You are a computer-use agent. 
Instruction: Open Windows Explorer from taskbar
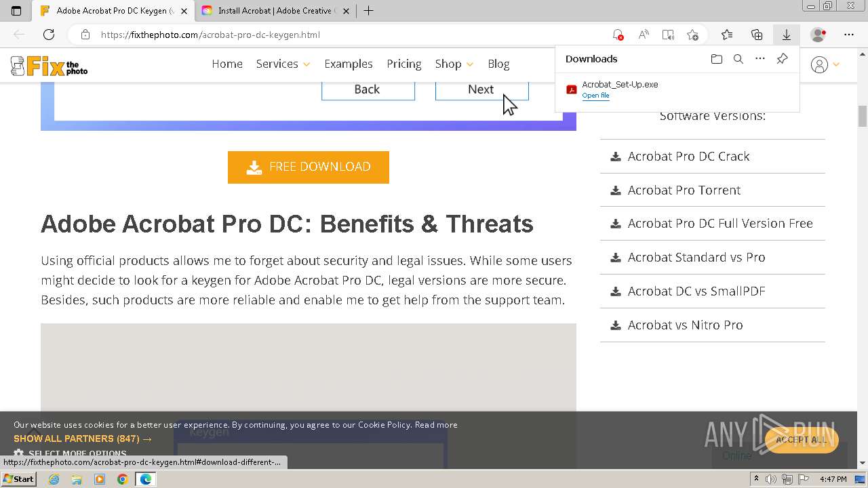[77, 479]
